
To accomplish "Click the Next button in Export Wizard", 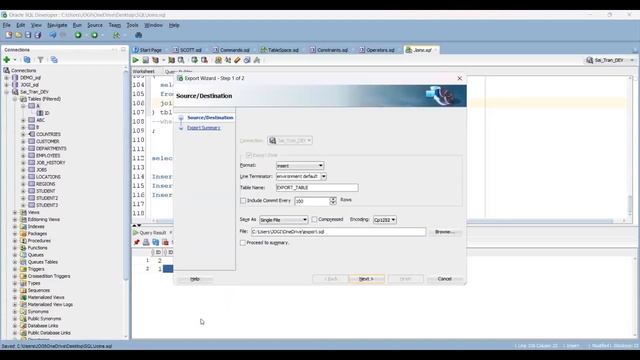I will pos(366,279).
